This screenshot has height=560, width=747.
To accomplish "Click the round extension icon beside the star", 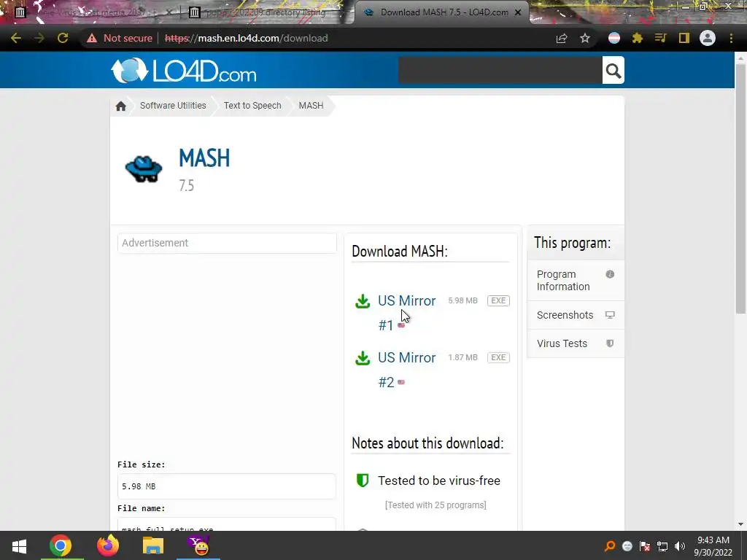I will point(614,38).
